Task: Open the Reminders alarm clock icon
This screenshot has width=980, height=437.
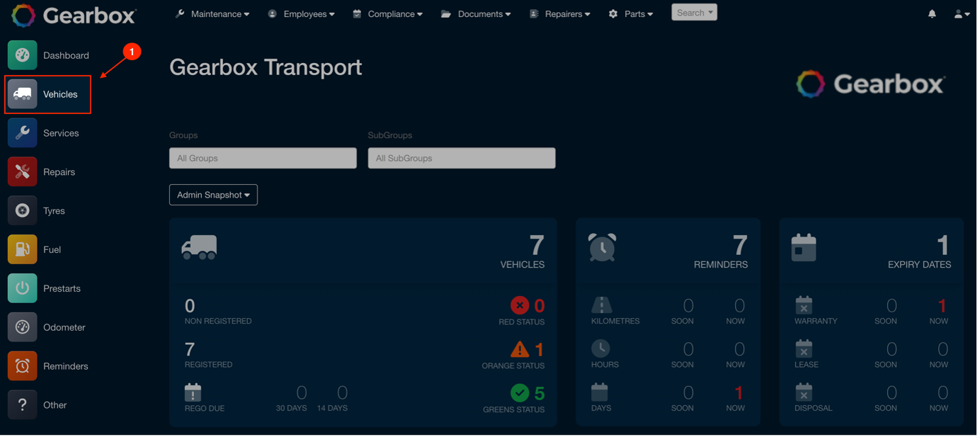Action: (22, 365)
